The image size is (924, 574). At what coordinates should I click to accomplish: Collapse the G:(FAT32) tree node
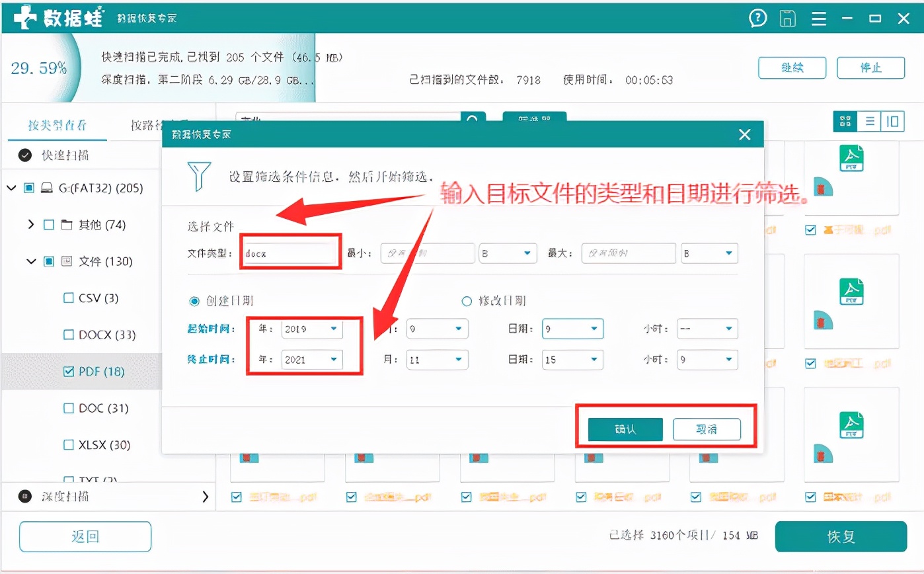(x=11, y=188)
